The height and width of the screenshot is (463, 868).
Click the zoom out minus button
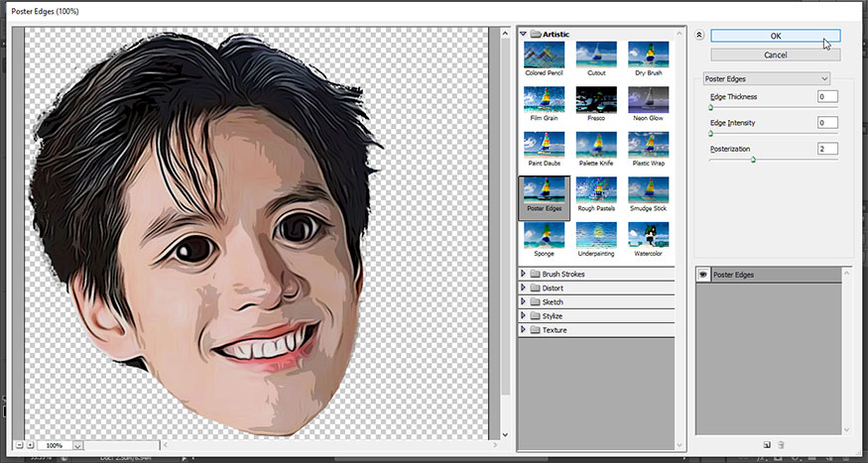18,445
